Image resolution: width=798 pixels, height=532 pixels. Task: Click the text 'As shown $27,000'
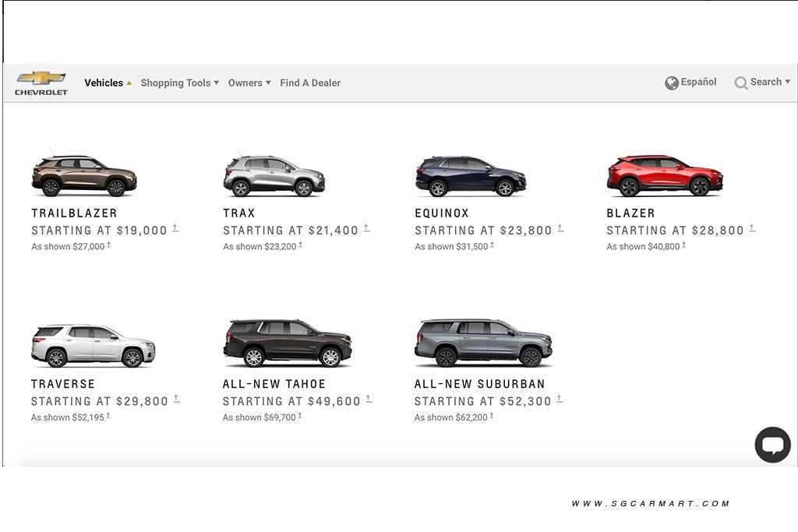68,247
